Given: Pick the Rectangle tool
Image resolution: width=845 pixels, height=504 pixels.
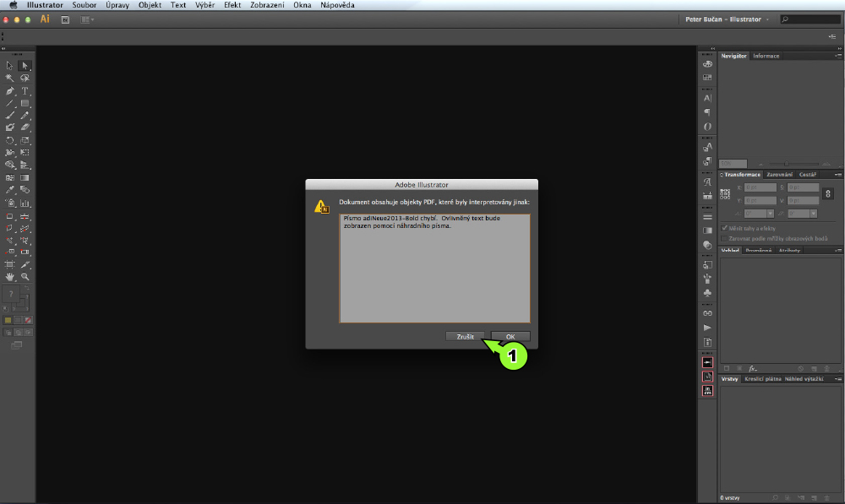Looking at the screenshot, I should coord(25,103).
